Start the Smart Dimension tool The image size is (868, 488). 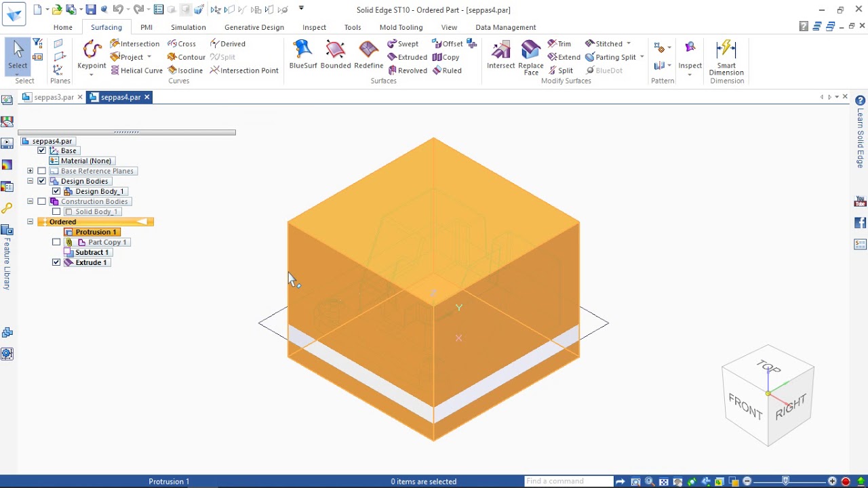[726, 57]
